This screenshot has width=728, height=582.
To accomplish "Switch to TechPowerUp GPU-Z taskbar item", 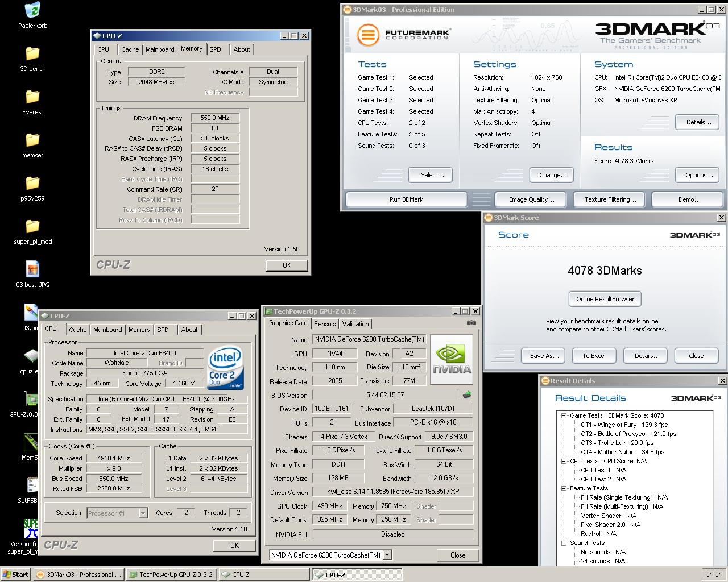I will tap(172, 575).
